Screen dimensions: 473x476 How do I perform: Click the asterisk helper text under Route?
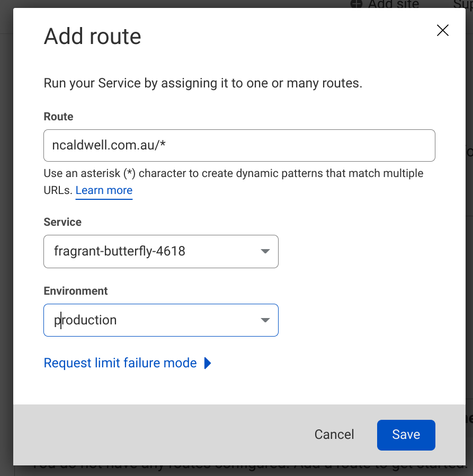pyautogui.click(x=233, y=174)
